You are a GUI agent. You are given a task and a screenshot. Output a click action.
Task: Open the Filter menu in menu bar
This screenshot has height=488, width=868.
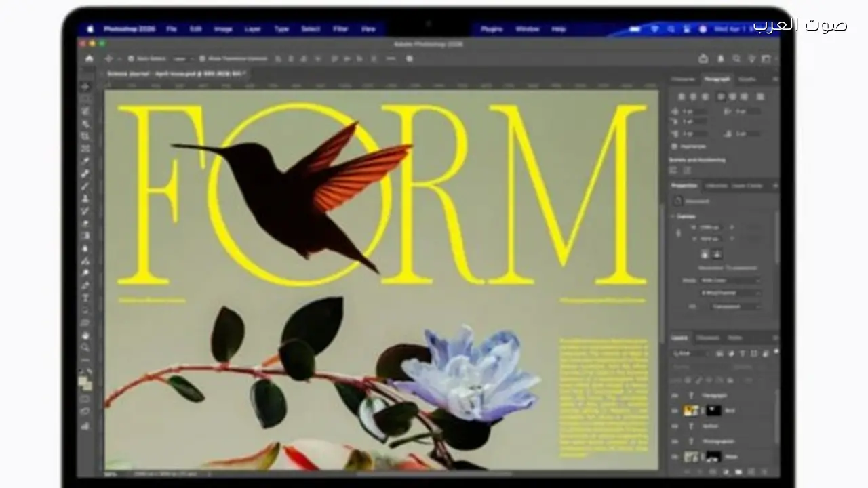coord(340,29)
